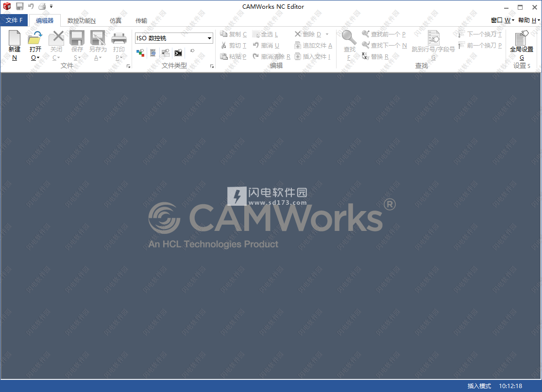Click the 插入模式 status bar indicator
This screenshot has height=392, width=542.
coord(479,386)
